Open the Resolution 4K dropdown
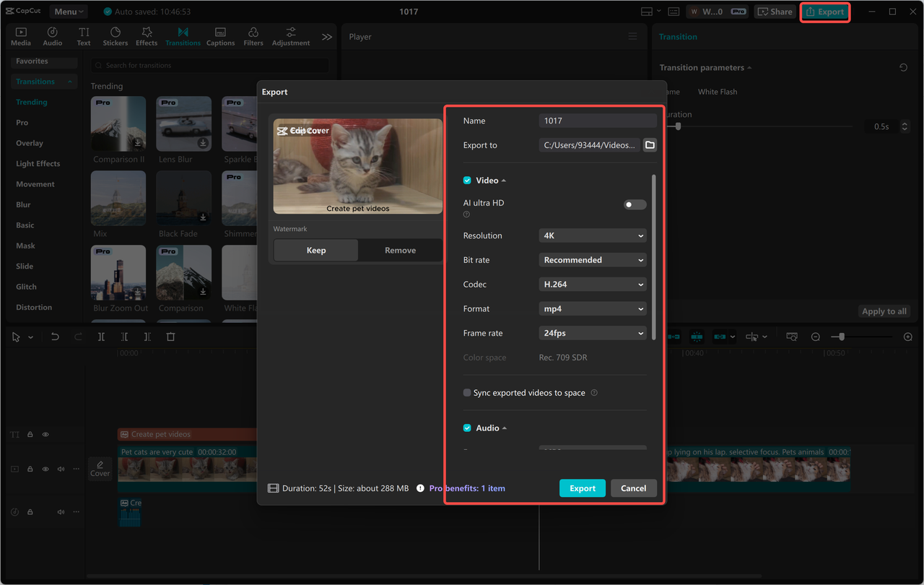This screenshot has height=585, width=924. tap(592, 235)
